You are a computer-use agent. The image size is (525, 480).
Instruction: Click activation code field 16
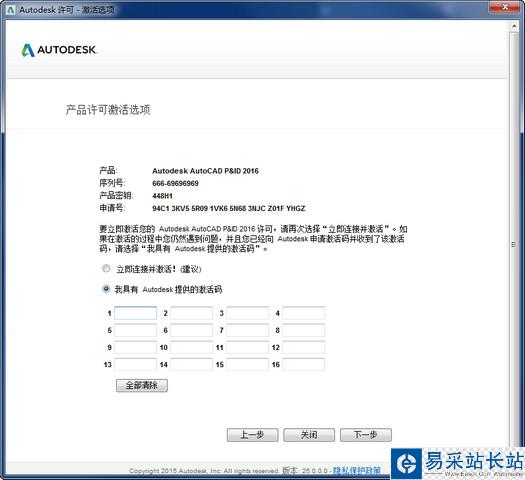click(303, 365)
